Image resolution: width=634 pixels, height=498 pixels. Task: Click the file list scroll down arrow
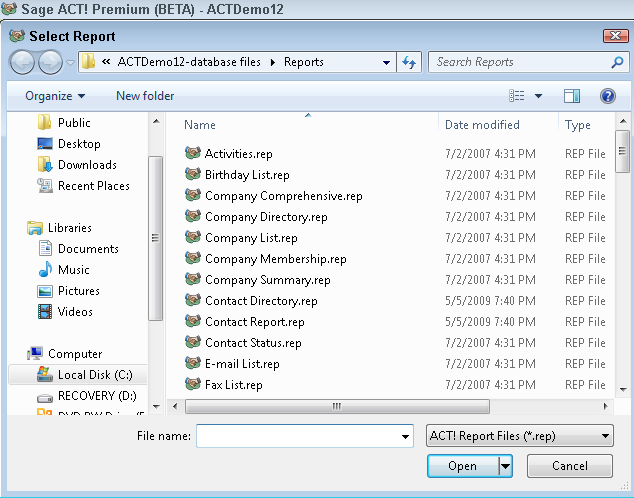click(623, 390)
